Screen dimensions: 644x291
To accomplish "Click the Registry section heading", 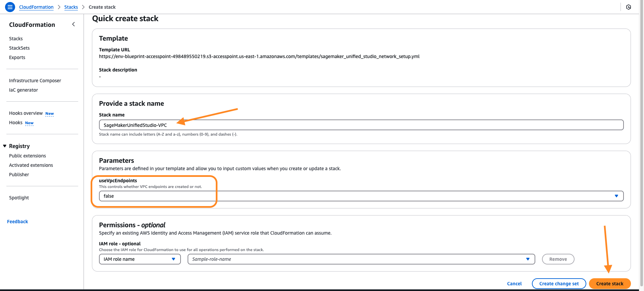I will [x=19, y=146].
